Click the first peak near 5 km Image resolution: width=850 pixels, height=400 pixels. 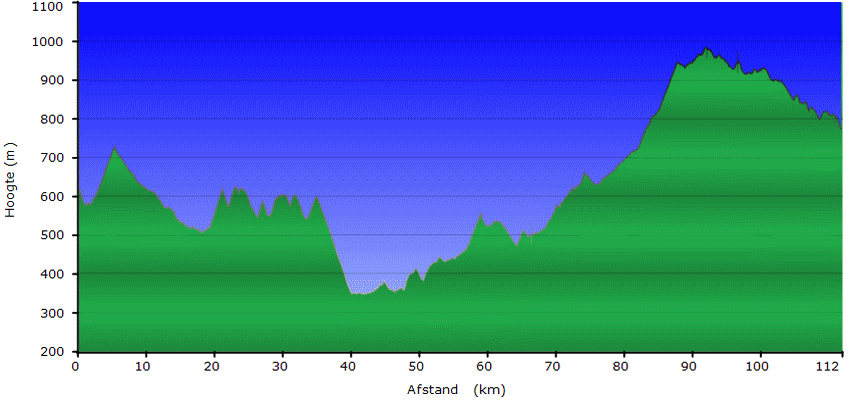pyautogui.click(x=114, y=148)
